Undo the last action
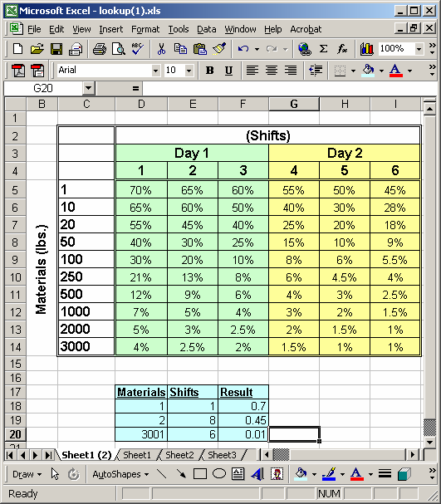Image resolution: width=441 pixels, height=504 pixels. click(x=243, y=49)
